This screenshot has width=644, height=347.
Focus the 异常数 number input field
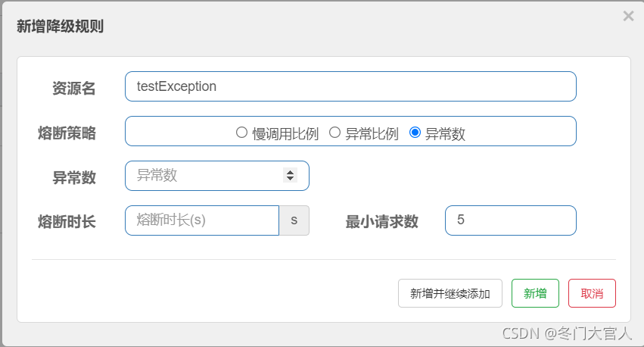pos(217,176)
